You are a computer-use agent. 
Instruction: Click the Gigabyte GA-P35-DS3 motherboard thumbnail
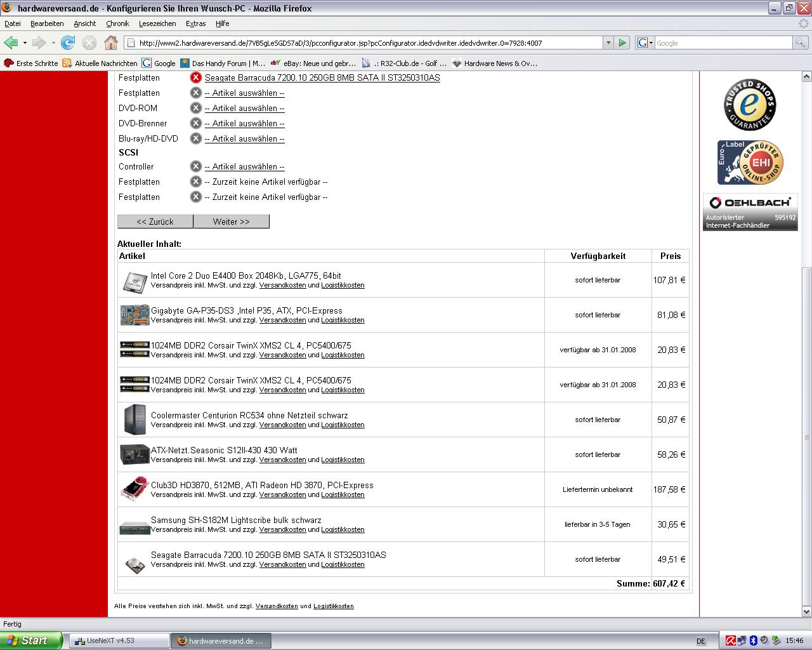[134, 315]
